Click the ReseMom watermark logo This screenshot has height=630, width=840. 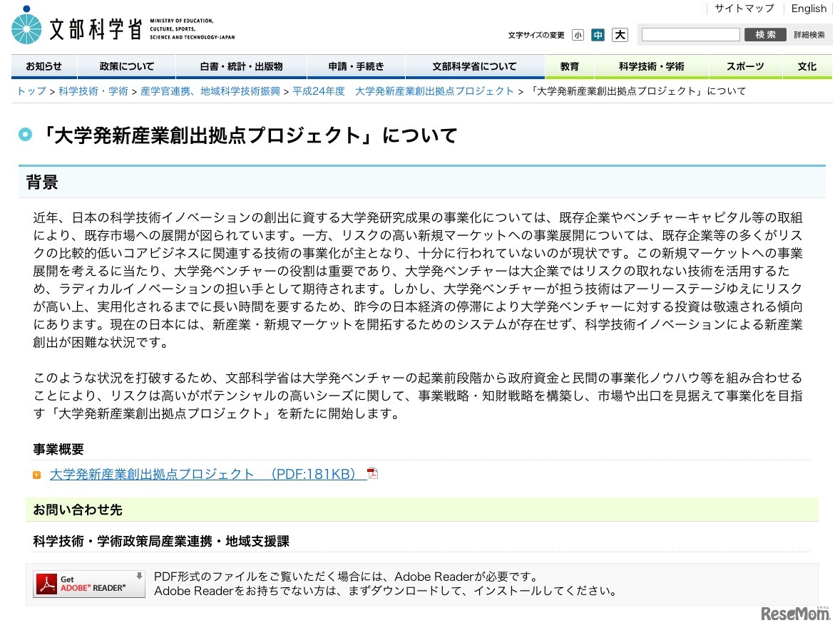click(x=795, y=614)
